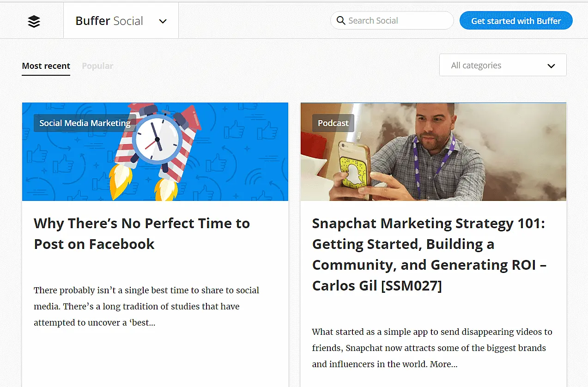Open the All categories dropdown
The image size is (588, 387).
pos(503,65)
